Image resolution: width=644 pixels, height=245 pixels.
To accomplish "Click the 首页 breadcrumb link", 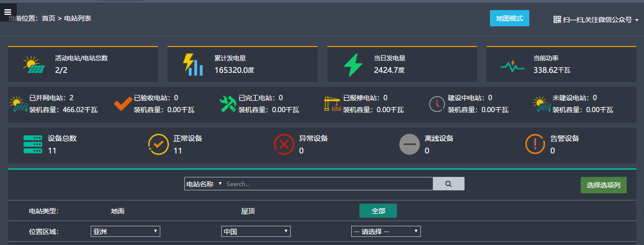I will (x=48, y=18).
